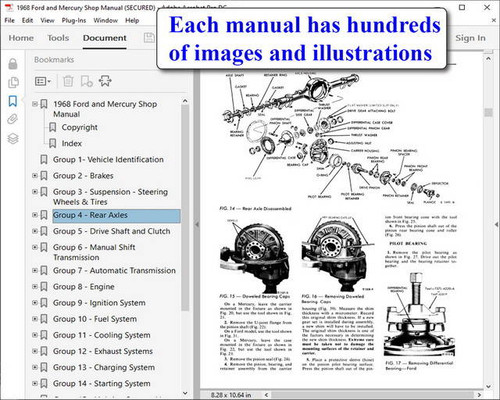Expand Group 11 - Cooling System bookmark

point(35,335)
